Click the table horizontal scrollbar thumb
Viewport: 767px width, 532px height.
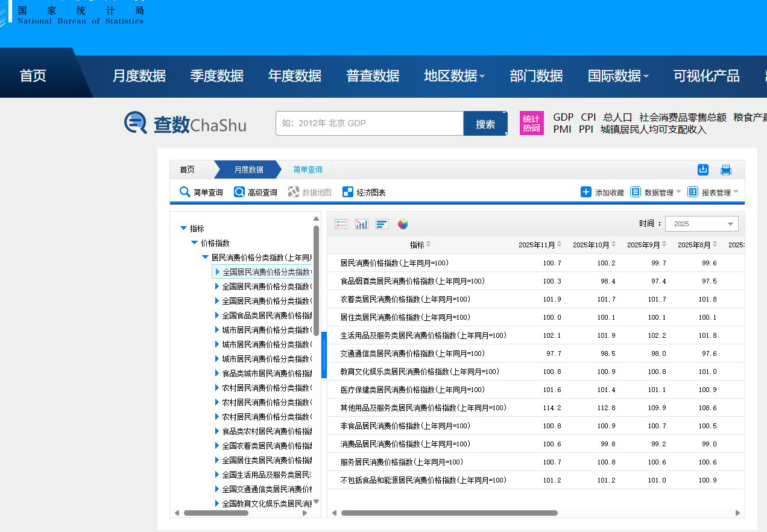(x=449, y=513)
